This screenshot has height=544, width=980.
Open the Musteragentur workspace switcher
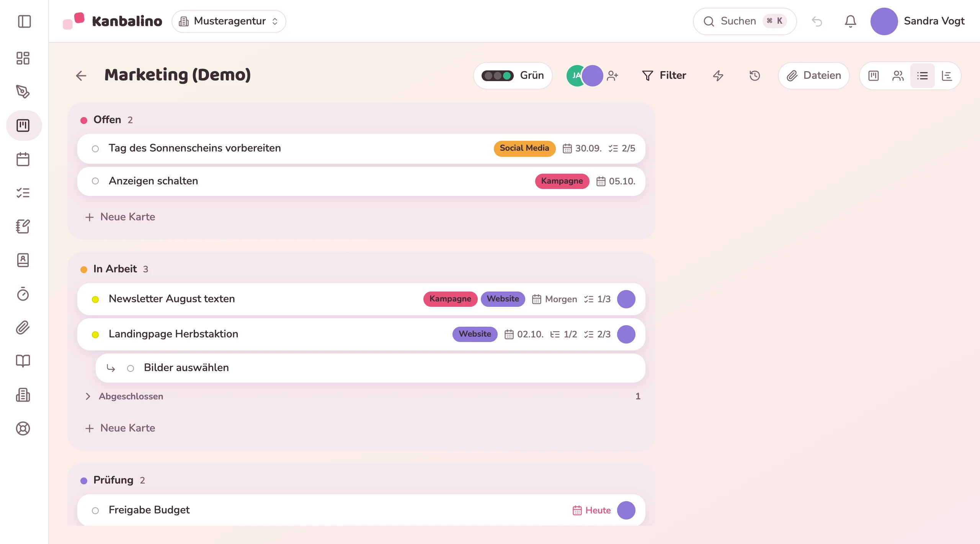pos(229,21)
